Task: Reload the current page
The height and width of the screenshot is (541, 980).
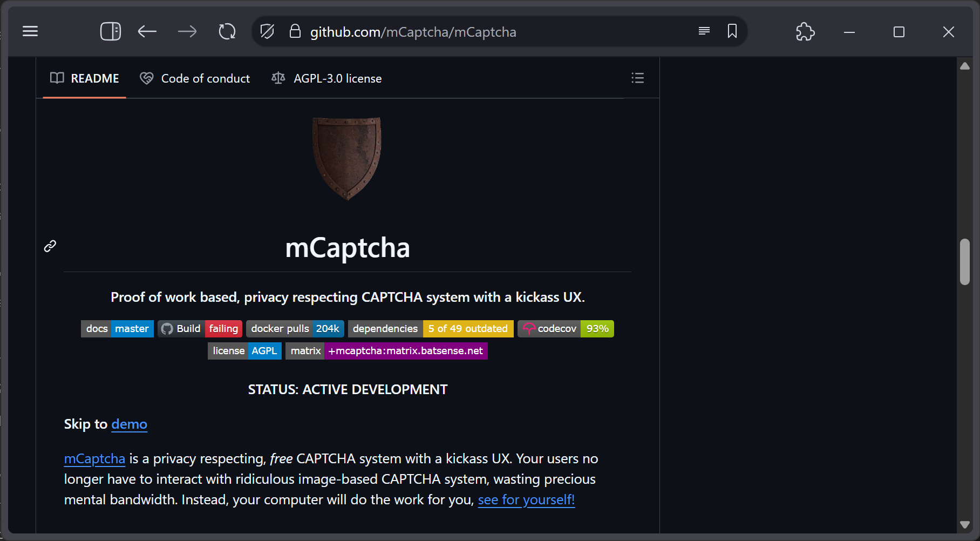Action: click(227, 31)
